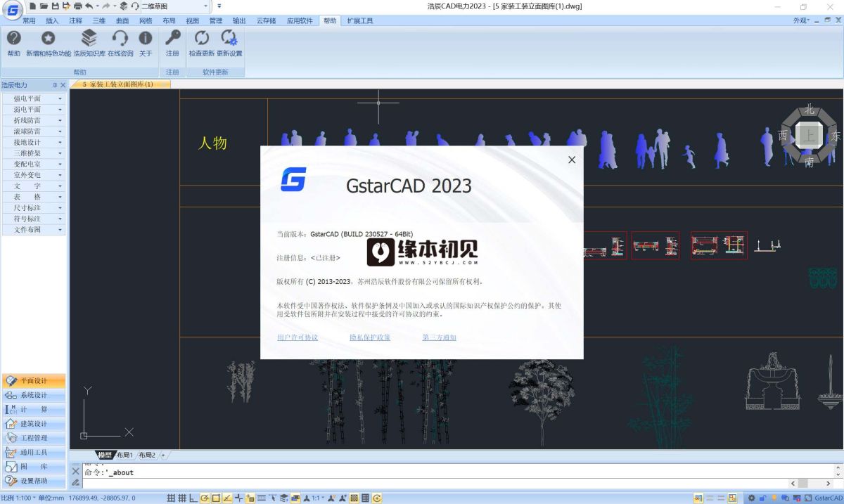Viewport: 844px width, 504px height.
Task: Open the 外观 appearance menu
Action: point(802,21)
